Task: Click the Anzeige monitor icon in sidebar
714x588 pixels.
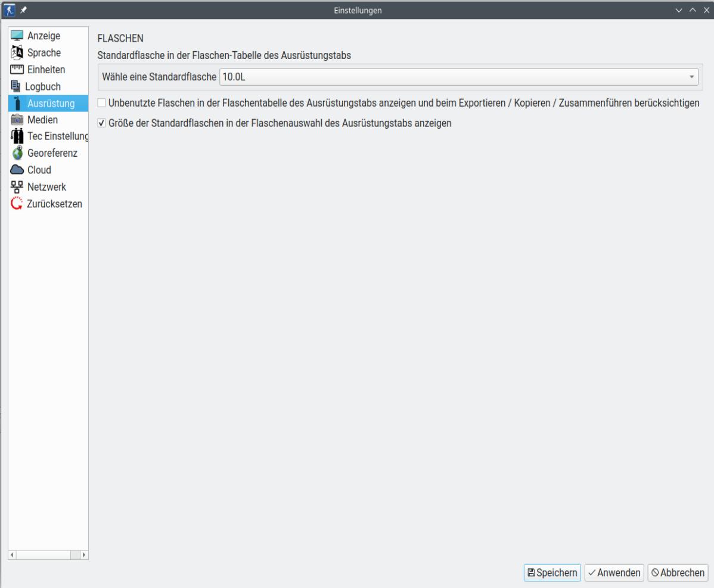Action: [x=17, y=36]
